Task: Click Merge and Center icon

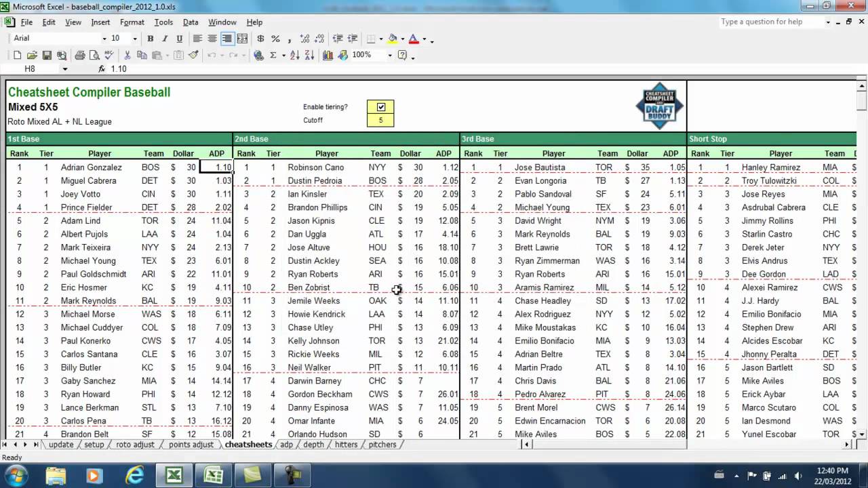Action: (242, 39)
